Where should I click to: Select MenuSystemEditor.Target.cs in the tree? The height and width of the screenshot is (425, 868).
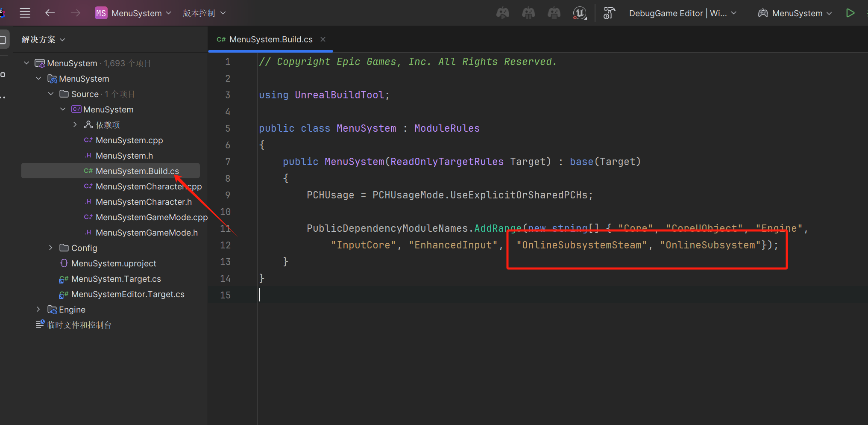click(x=128, y=294)
